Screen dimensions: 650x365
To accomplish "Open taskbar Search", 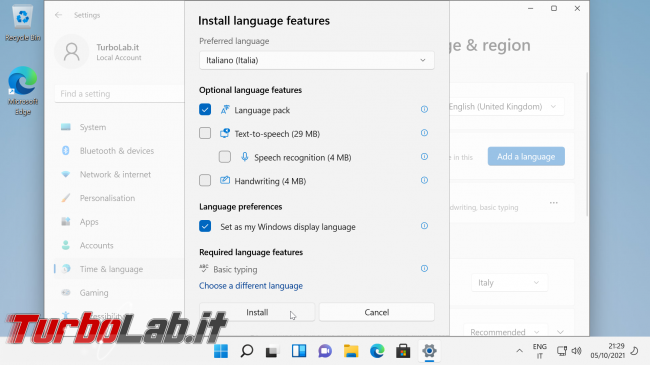I will tap(247, 351).
